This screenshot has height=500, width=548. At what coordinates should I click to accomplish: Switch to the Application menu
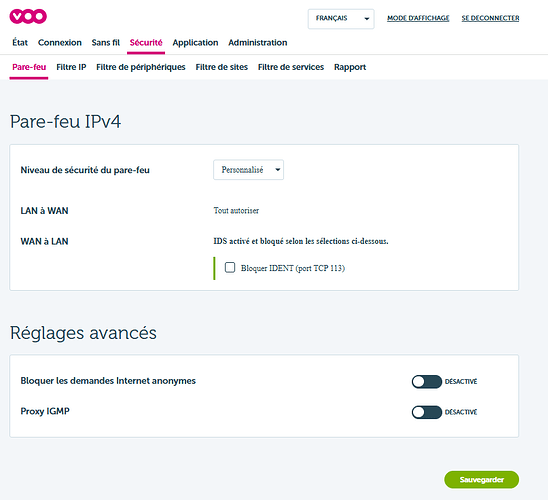pos(195,43)
